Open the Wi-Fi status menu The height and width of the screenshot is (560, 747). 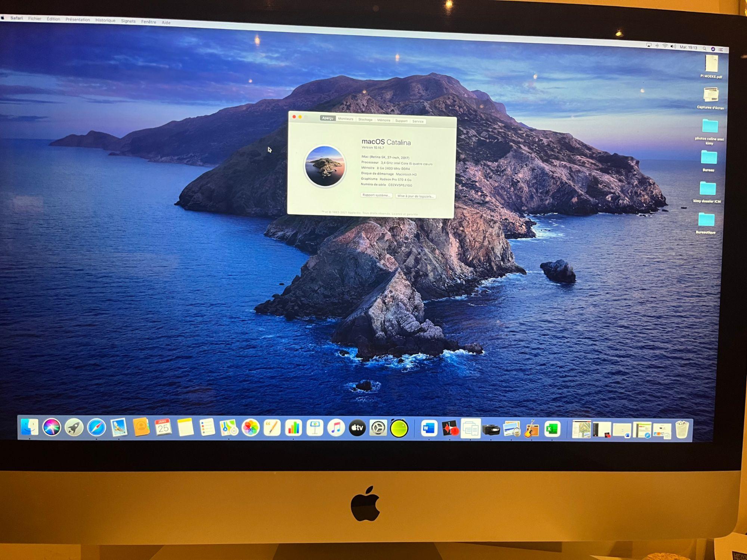(x=665, y=46)
